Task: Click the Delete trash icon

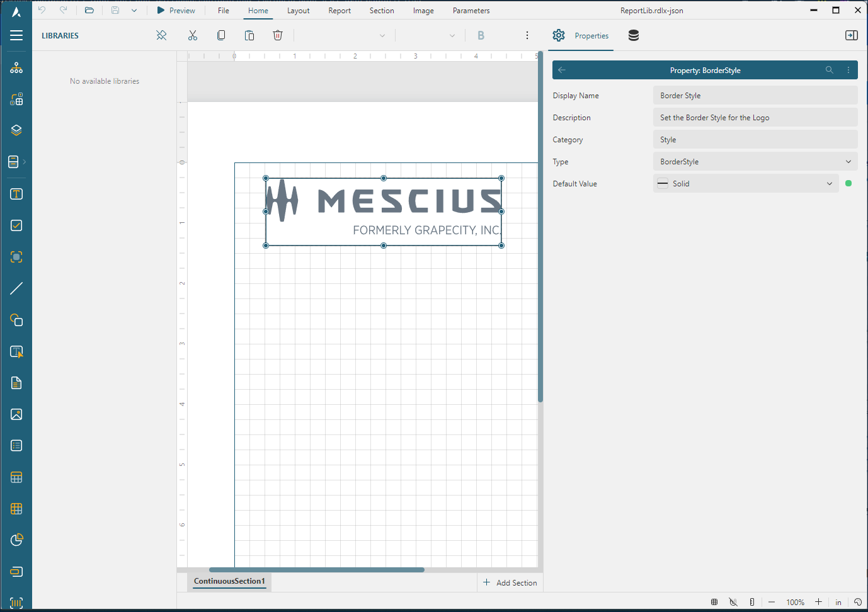Action: 278,35
